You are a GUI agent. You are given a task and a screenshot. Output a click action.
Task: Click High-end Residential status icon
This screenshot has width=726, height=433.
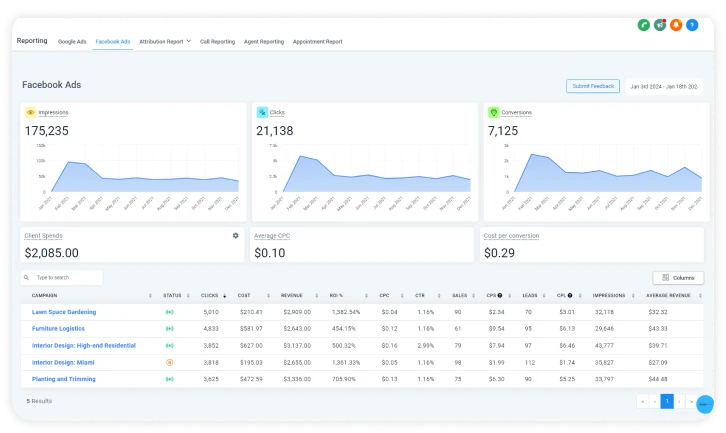(x=169, y=345)
